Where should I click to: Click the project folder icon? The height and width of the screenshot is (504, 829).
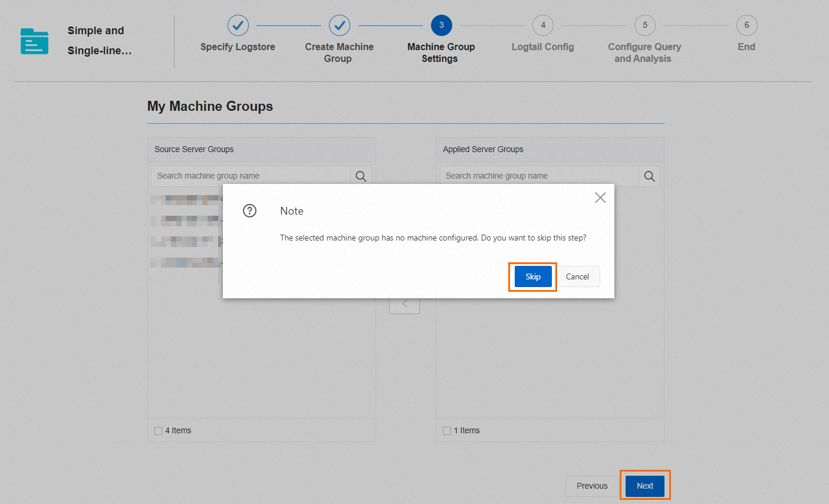[34, 40]
